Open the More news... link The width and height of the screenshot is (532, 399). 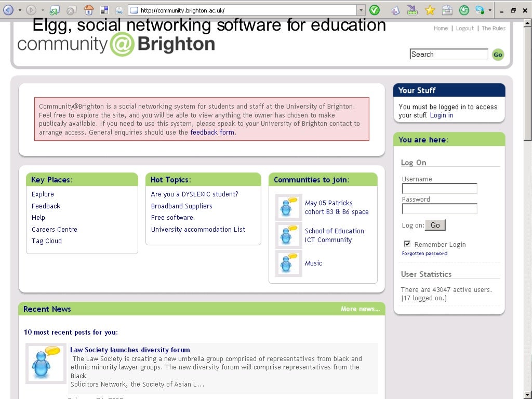361,309
